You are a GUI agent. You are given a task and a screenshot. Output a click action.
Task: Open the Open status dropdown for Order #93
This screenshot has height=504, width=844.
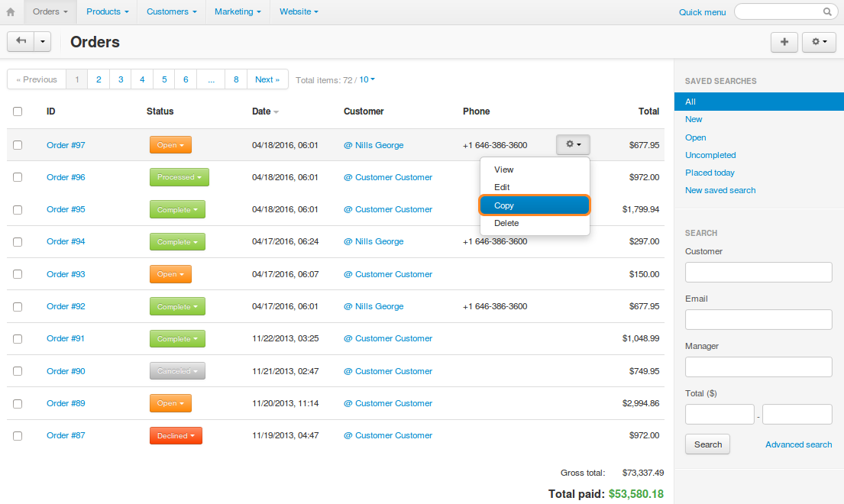tap(170, 274)
